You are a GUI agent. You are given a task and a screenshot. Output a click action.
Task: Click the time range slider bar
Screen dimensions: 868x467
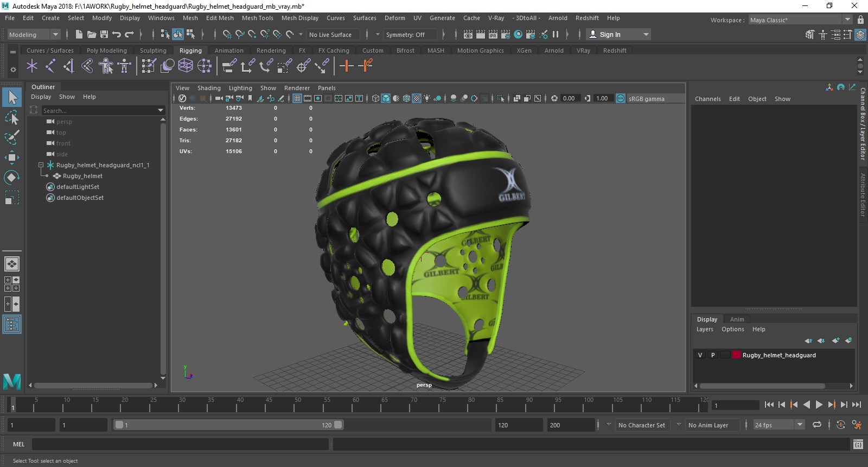tap(228, 425)
